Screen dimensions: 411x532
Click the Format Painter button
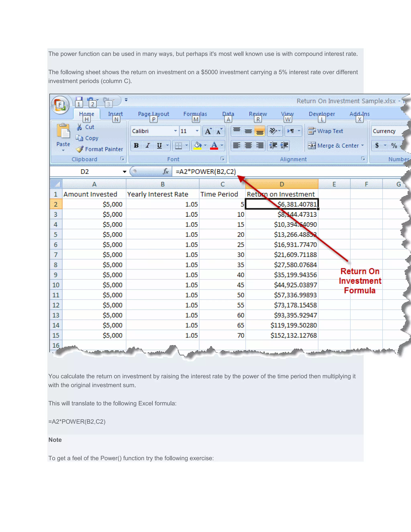pyautogui.click(x=99, y=149)
